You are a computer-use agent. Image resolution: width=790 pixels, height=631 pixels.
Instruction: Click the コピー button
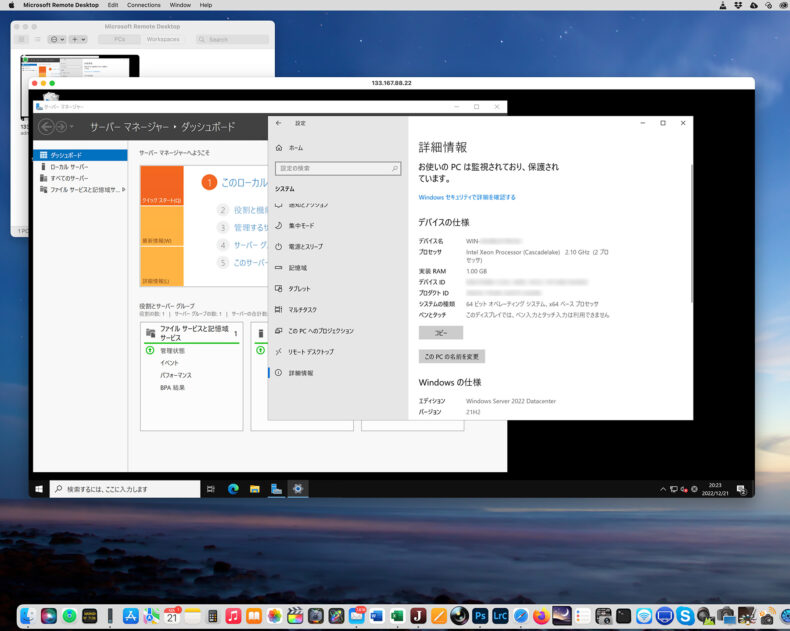coord(440,332)
